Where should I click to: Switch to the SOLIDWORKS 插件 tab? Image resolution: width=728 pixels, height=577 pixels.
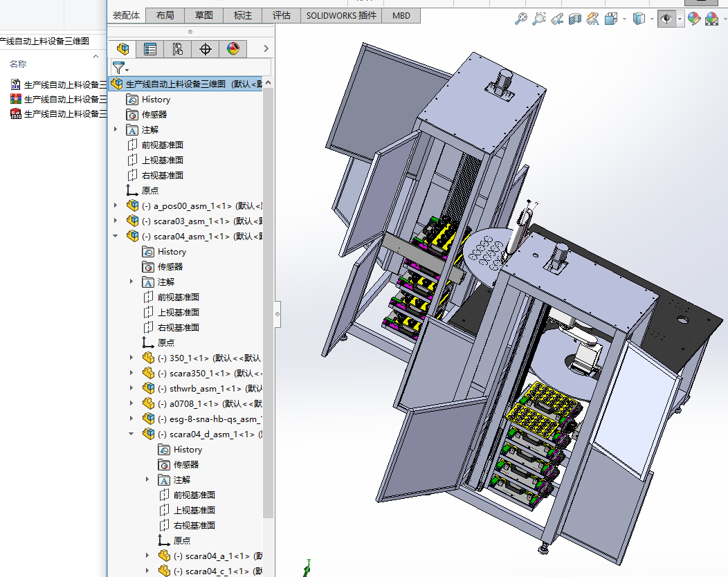341,15
